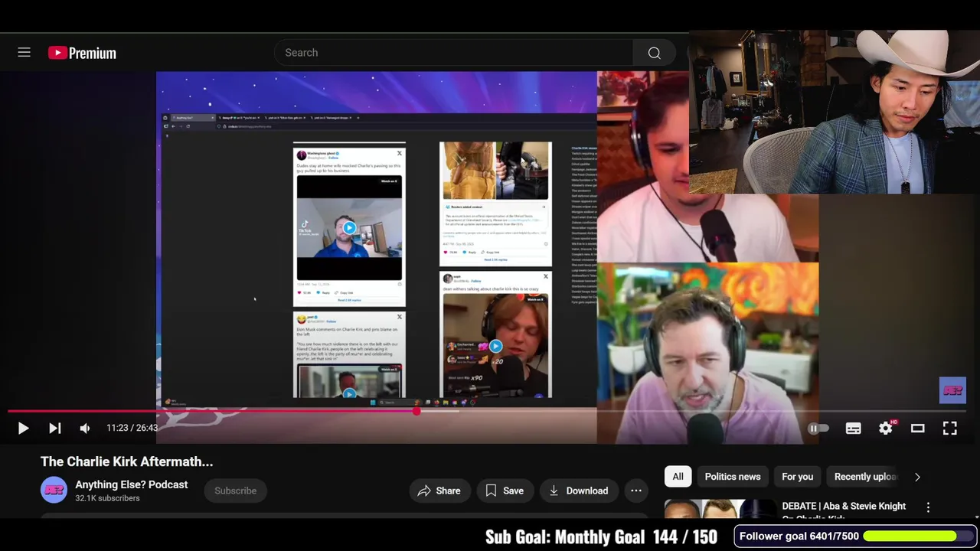
Task: Skip to the next video
Action: tap(54, 429)
